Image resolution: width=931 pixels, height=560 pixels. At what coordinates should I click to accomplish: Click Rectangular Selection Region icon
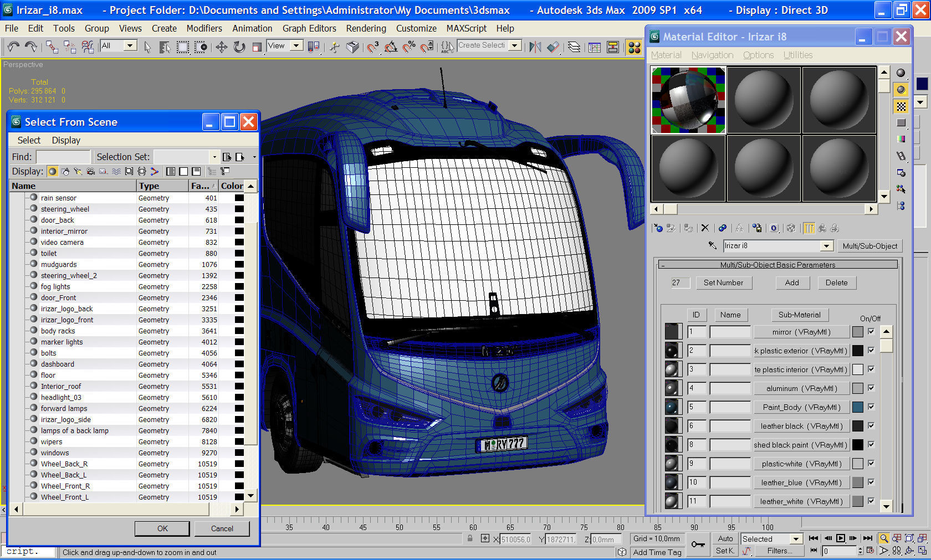coord(183,47)
